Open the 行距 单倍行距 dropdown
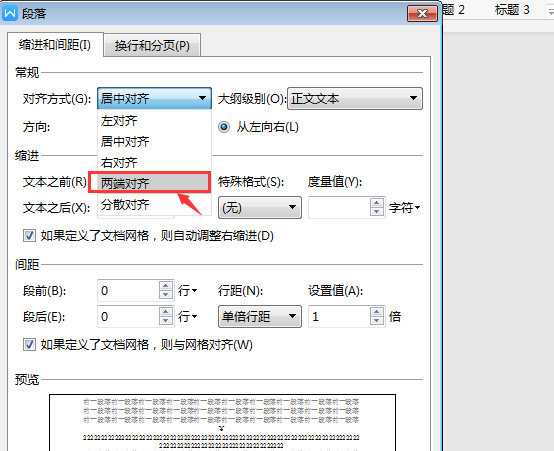The width and height of the screenshot is (554, 451). 260,316
